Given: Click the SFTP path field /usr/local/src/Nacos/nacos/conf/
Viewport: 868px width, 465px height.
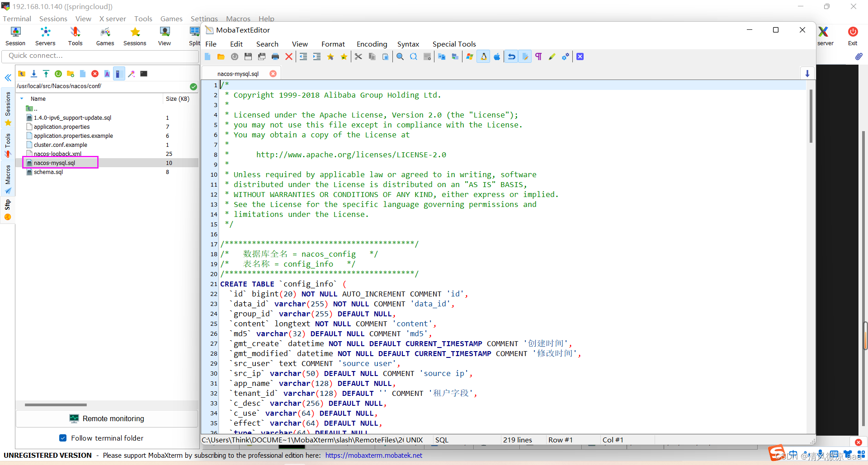Looking at the screenshot, I should click(x=102, y=86).
